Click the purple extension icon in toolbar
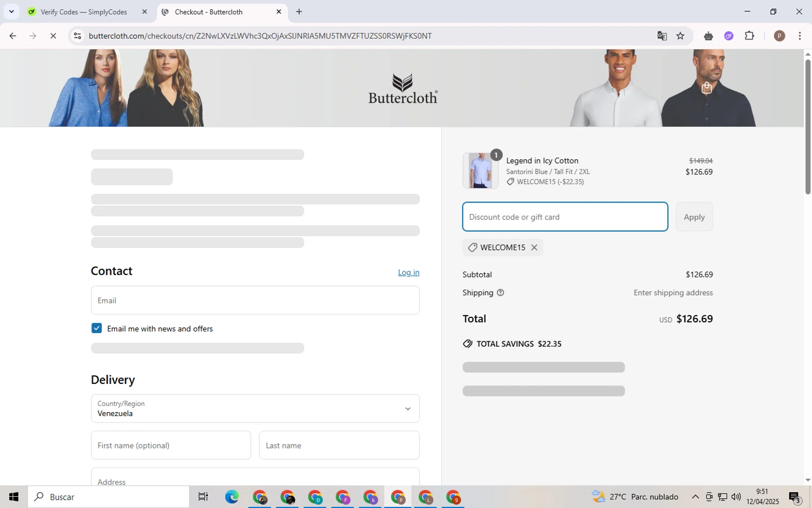Screen dimensions: 812x508 729,36
